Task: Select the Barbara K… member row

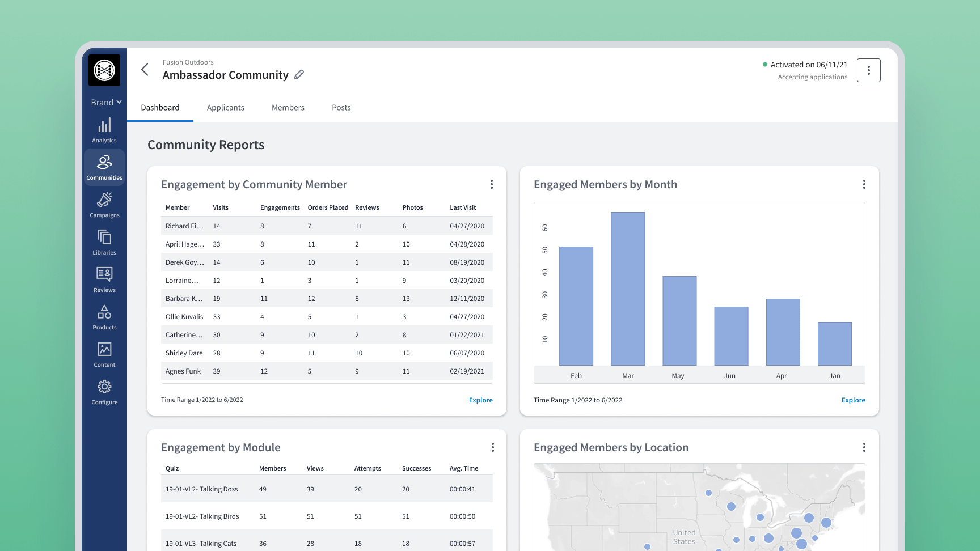Action: [x=327, y=298]
